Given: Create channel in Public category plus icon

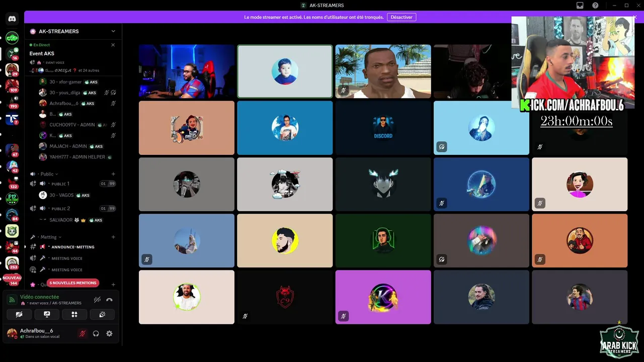Looking at the screenshot, I should point(113,174).
